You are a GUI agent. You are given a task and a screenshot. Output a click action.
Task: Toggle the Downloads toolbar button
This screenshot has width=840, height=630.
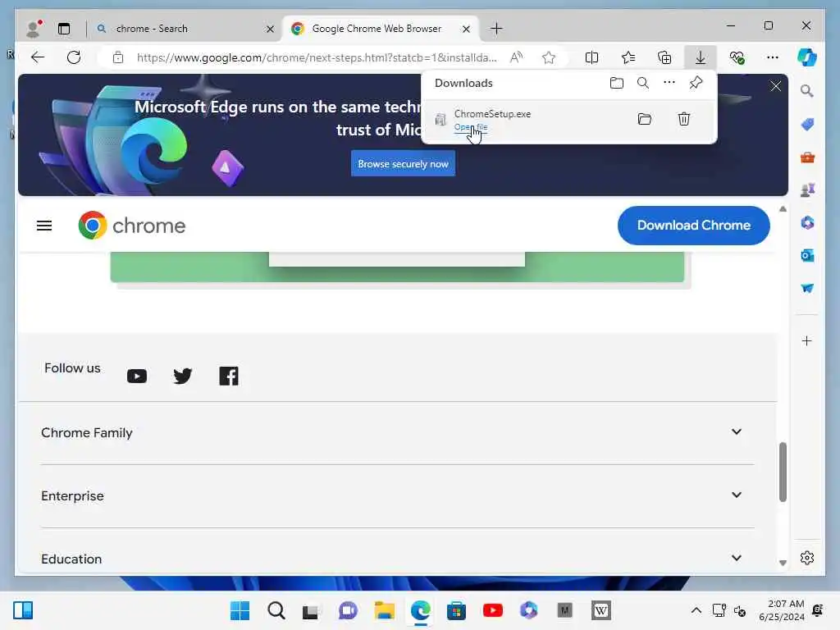(701, 57)
